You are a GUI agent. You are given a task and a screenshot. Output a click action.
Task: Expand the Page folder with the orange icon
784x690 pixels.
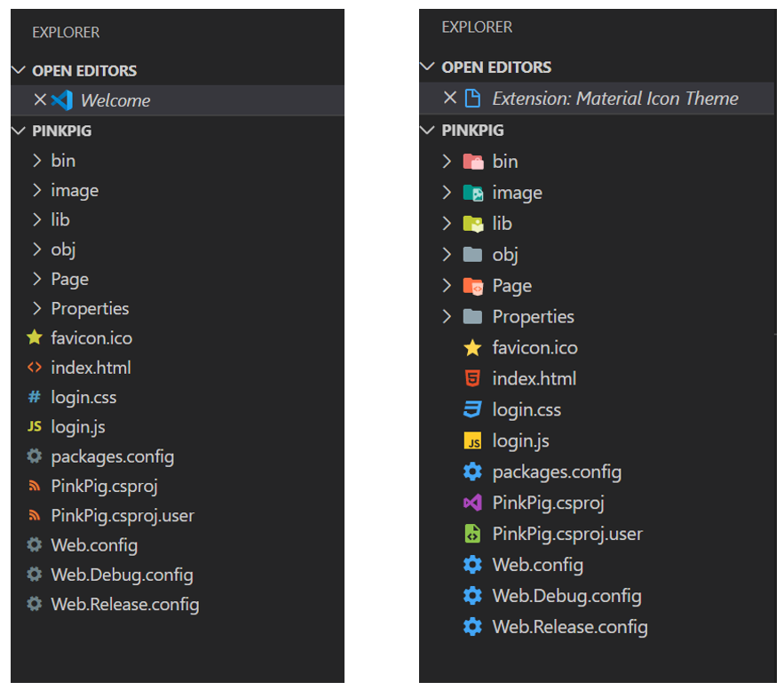(x=447, y=285)
